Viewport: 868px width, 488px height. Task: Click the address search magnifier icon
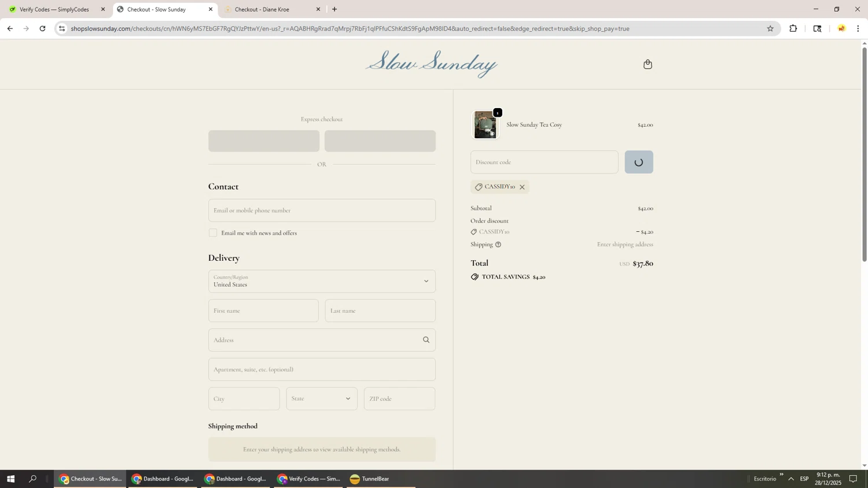[426, 340]
